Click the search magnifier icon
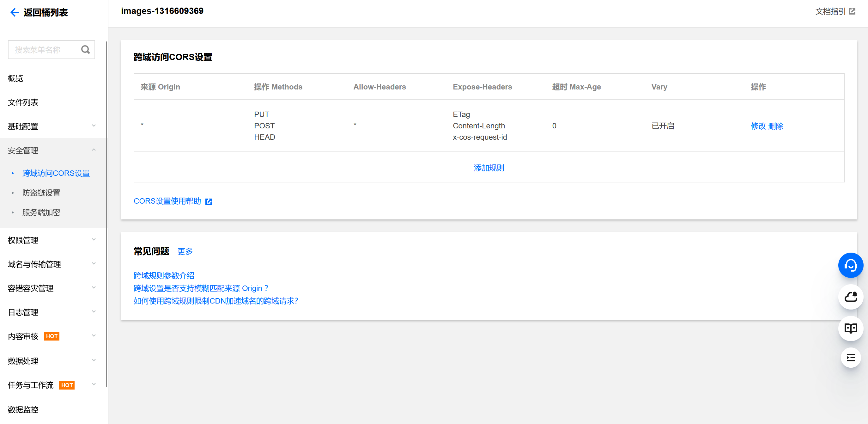The image size is (868, 424). click(x=86, y=50)
